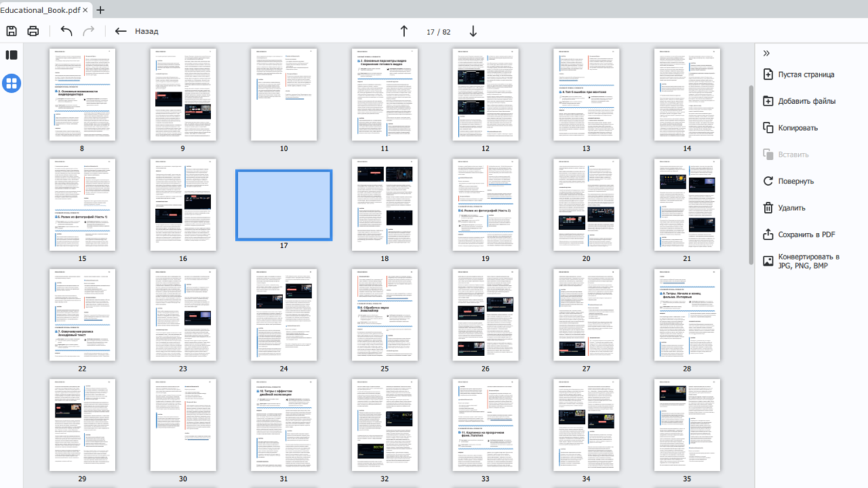Select page 19 thumbnail
This screenshot has height=488, width=868.
click(486, 205)
